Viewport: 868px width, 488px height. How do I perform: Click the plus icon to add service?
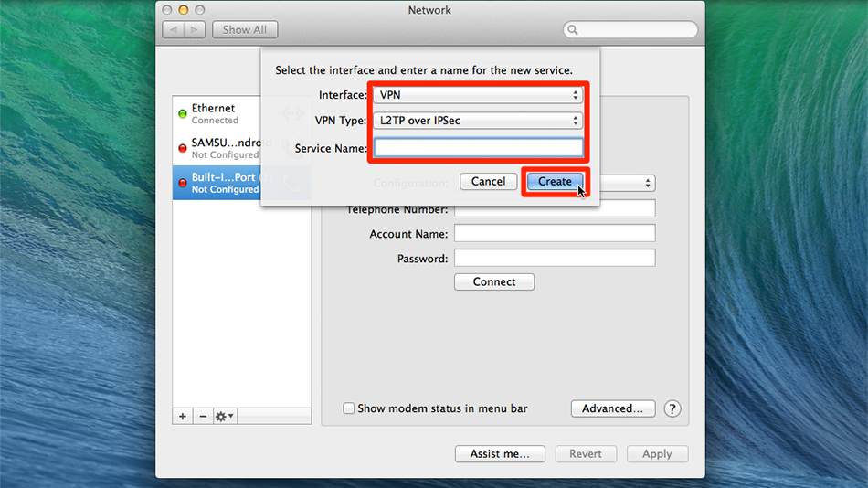pos(183,416)
